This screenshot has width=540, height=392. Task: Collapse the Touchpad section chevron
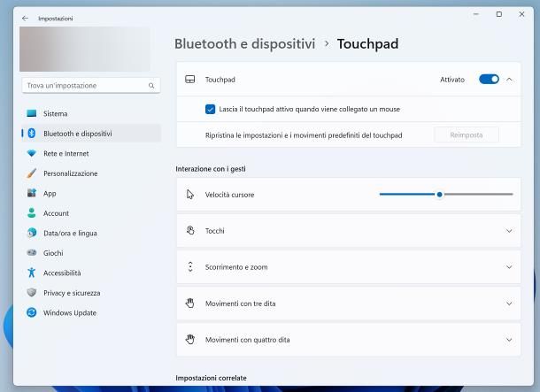509,80
